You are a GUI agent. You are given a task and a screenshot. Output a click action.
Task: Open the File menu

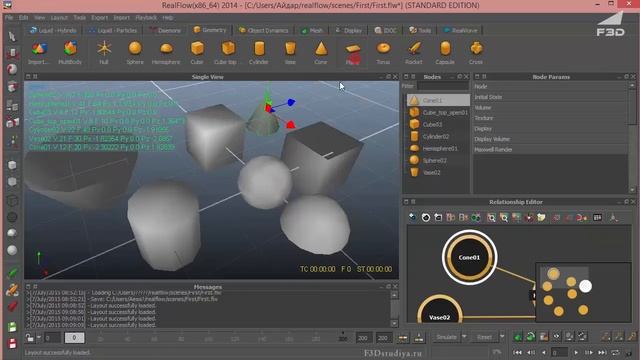coord(9,18)
